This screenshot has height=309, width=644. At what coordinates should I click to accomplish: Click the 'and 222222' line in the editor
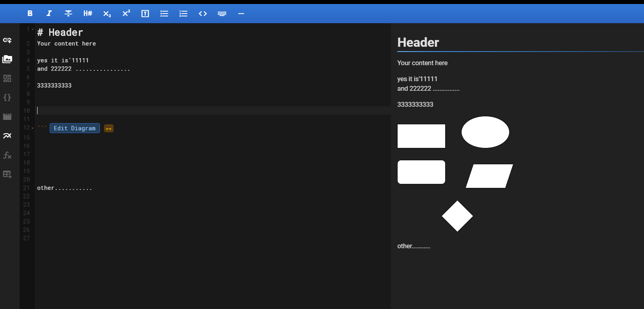[x=84, y=69]
